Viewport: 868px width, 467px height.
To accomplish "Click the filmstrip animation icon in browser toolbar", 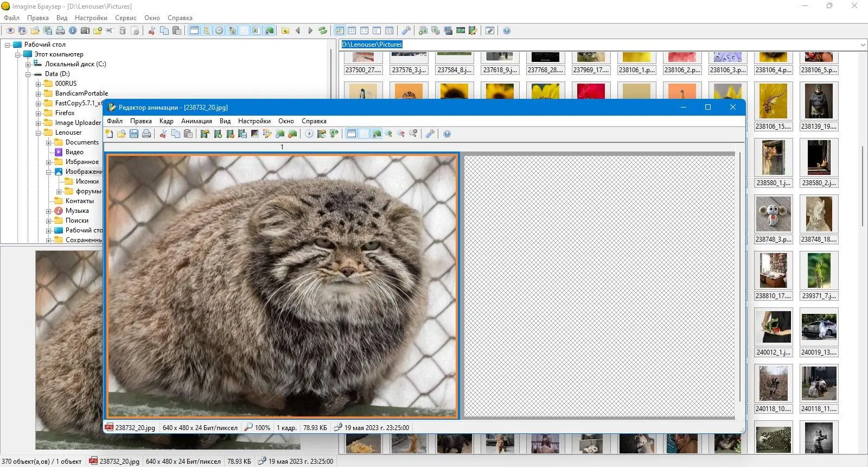I will [461, 30].
